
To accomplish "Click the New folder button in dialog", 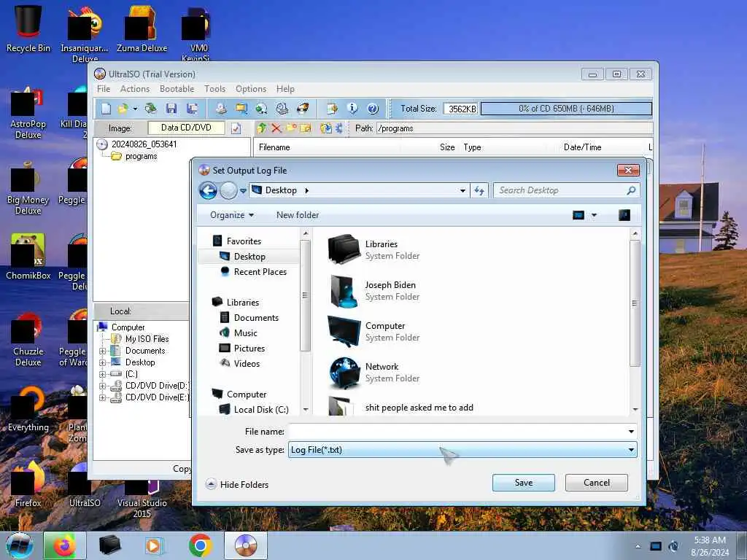I will (x=298, y=215).
